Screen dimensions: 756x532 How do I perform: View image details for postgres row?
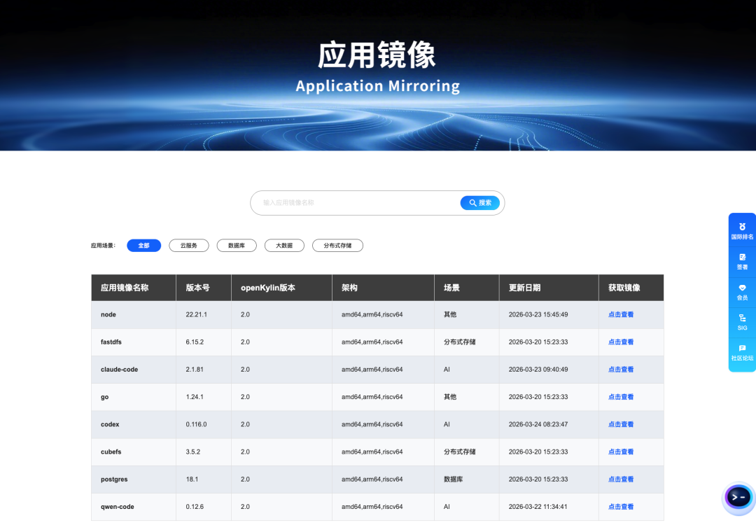point(621,479)
